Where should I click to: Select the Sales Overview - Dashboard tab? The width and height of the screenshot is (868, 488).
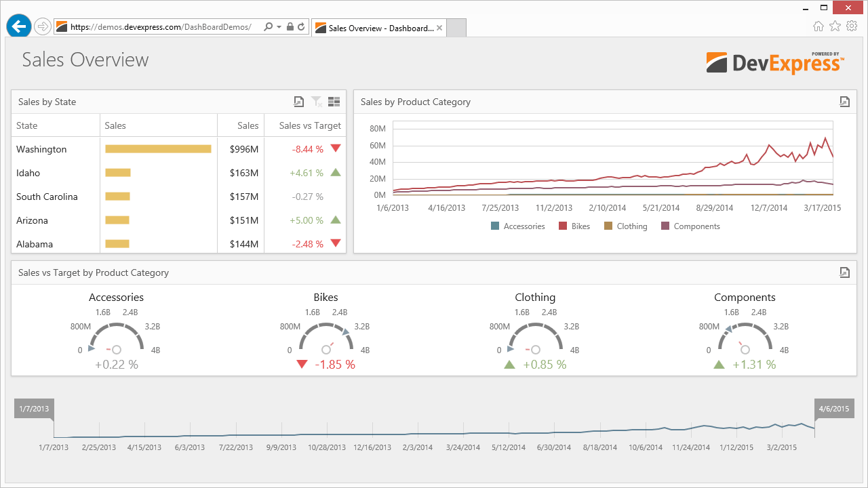click(378, 28)
